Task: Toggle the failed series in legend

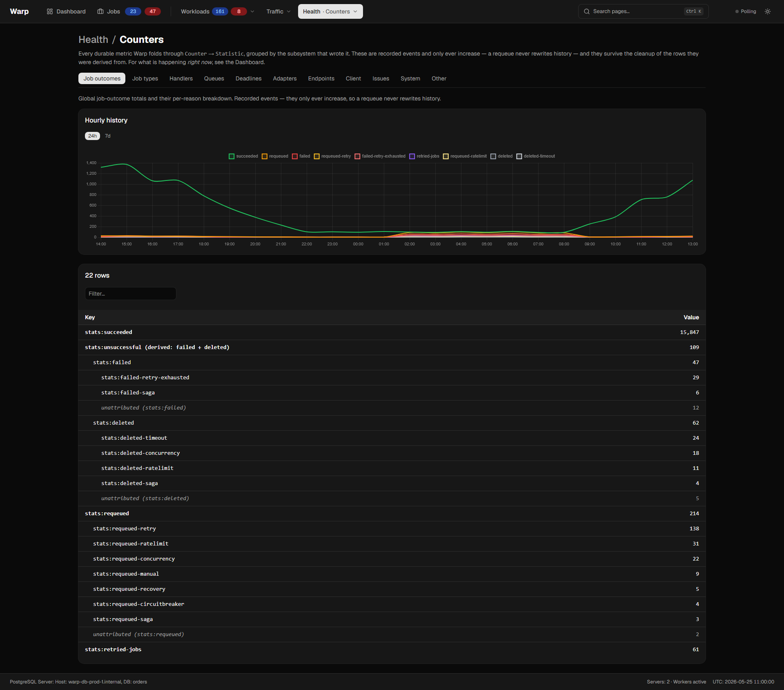Action: click(301, 156)
